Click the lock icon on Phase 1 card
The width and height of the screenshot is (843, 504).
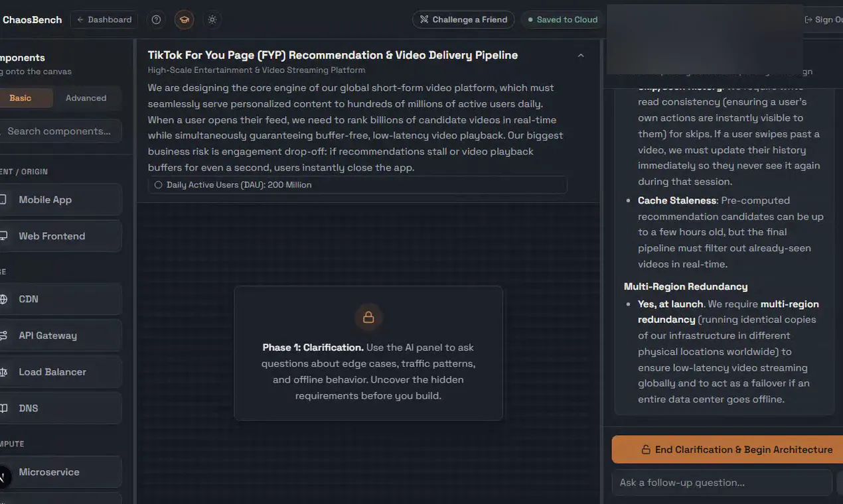(x=368, y=318)
